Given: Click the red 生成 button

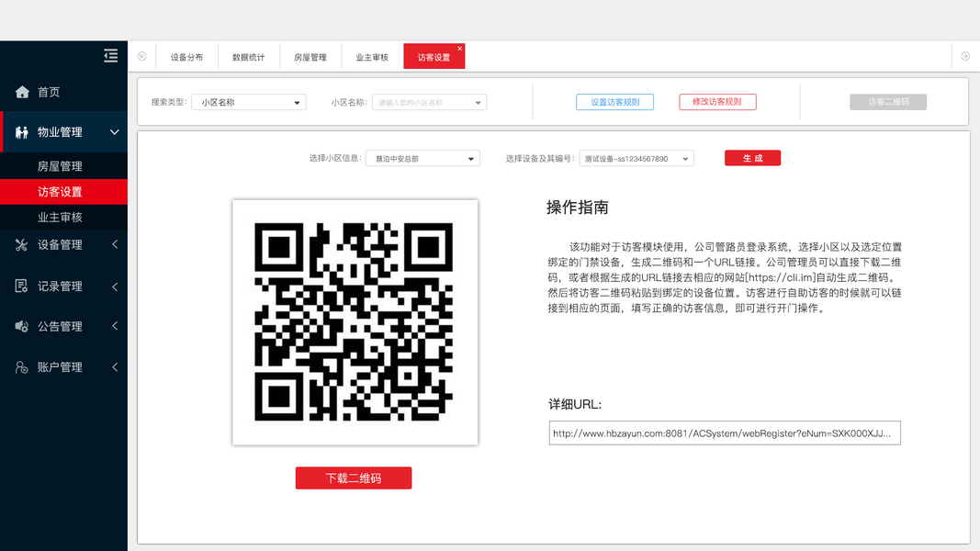Looking at the screenshot, I should (x=752, y=158).
